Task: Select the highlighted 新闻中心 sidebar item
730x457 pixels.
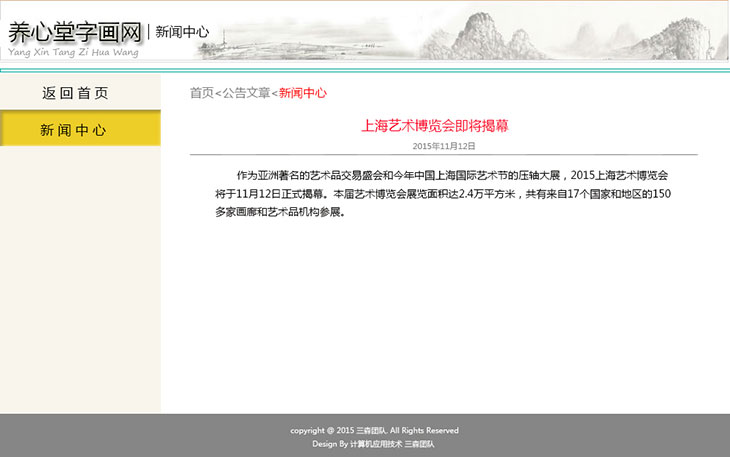Action: click(74, 130)
